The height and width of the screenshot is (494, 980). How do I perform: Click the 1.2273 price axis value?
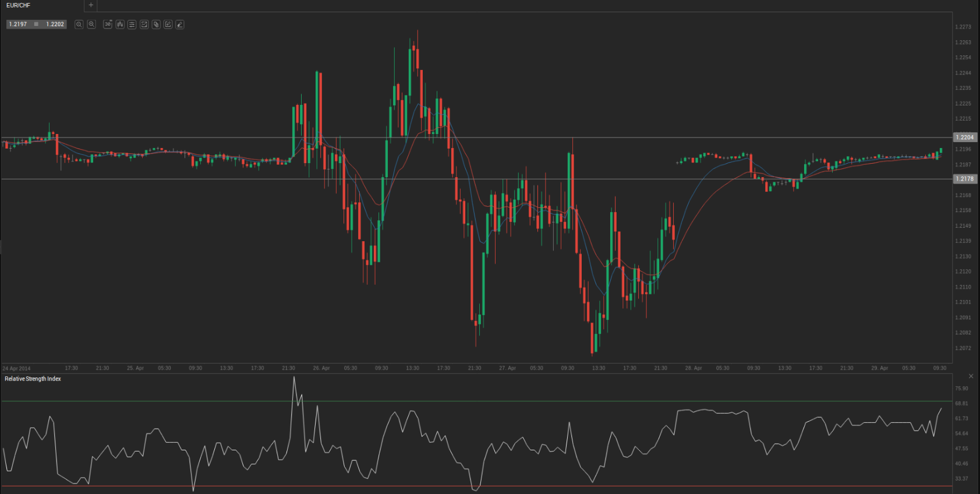[963, 27]
